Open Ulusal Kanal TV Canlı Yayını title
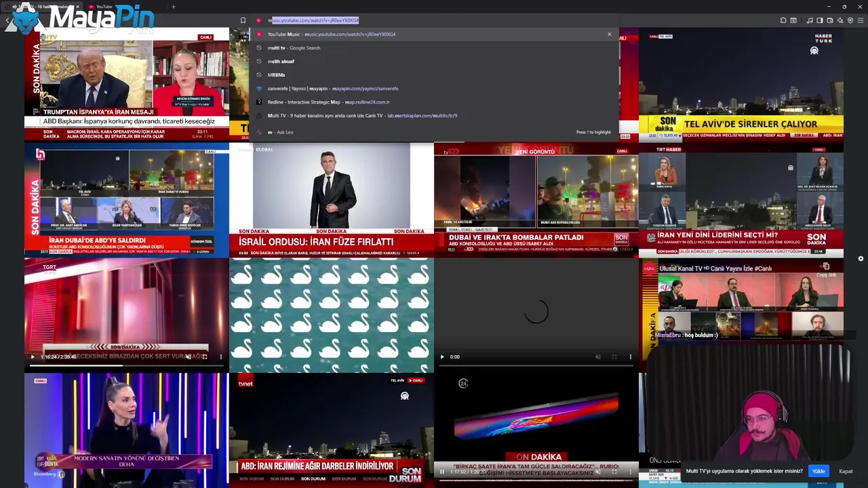The image size is (868, 488). (715, 268)
